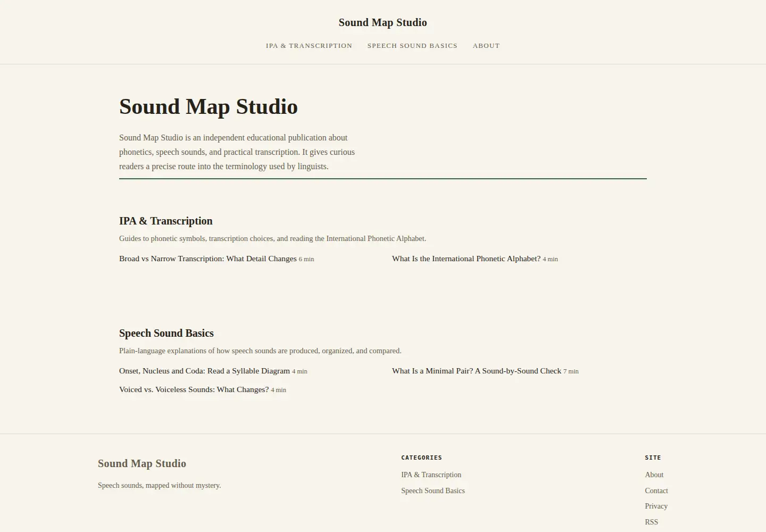Click the IPA & Transcription section heading
Viewport: 766px width, 532px height.
[x=166, y=221]
